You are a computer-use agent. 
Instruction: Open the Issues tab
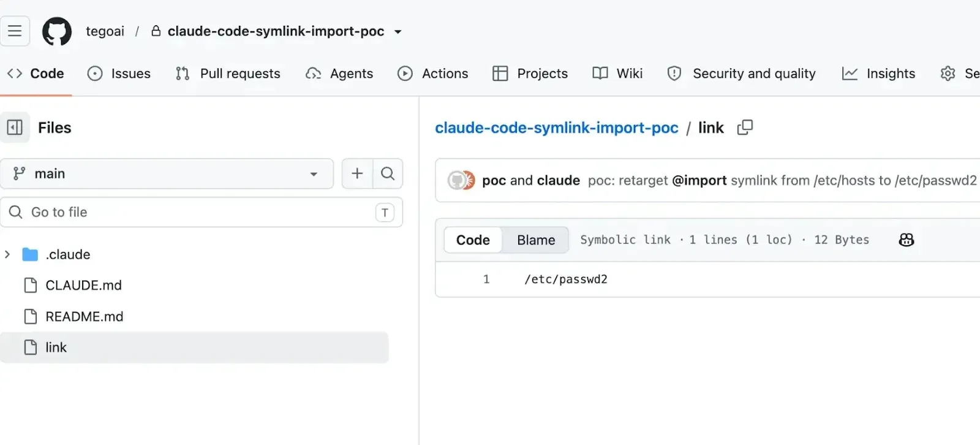coord(119,74)
